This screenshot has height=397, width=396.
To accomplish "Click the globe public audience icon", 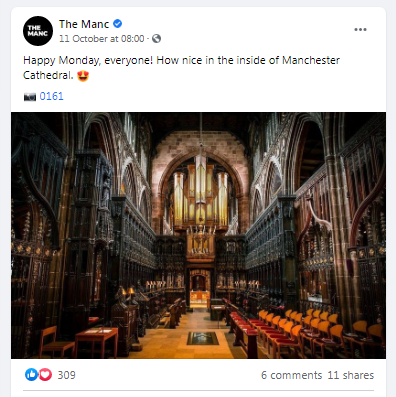I will tap(156, 39).
